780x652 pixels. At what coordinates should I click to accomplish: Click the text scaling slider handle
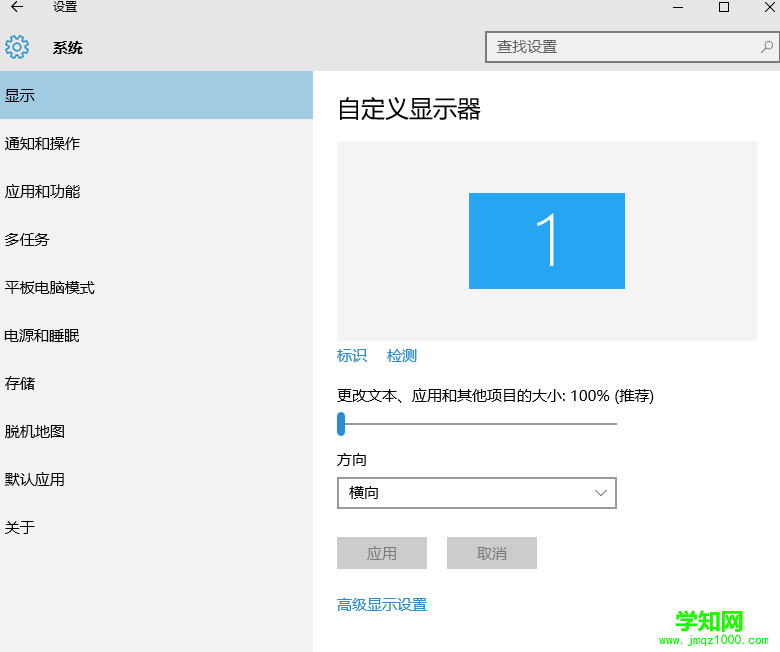pyautogui.click(x=341, y=424)
